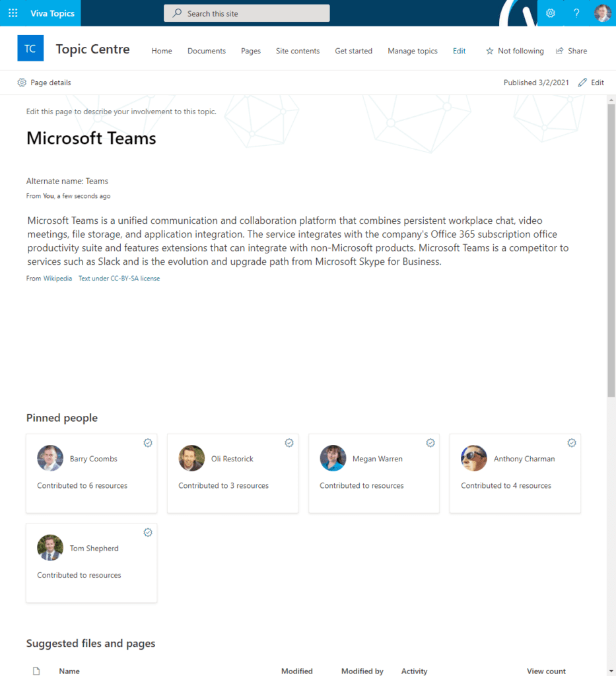Click the 'Alternate name: Teams' text
This screenshot has height=676, width=616.
tap(67, 181)
